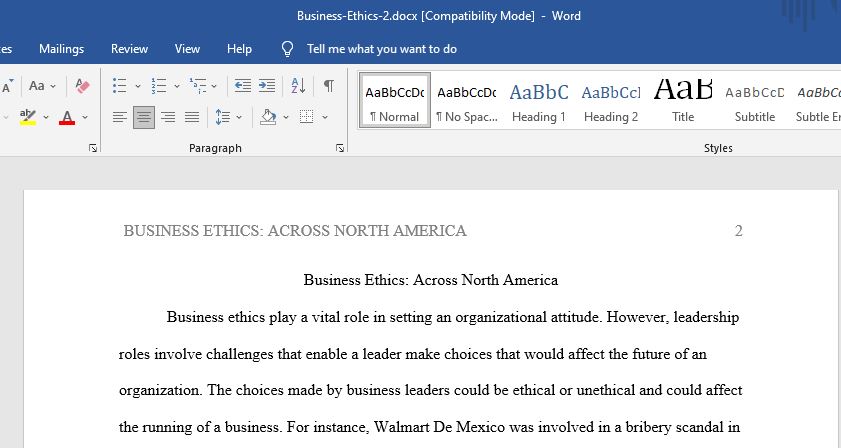Click the Increase Indent icon
841x448 pixels.
267,86
